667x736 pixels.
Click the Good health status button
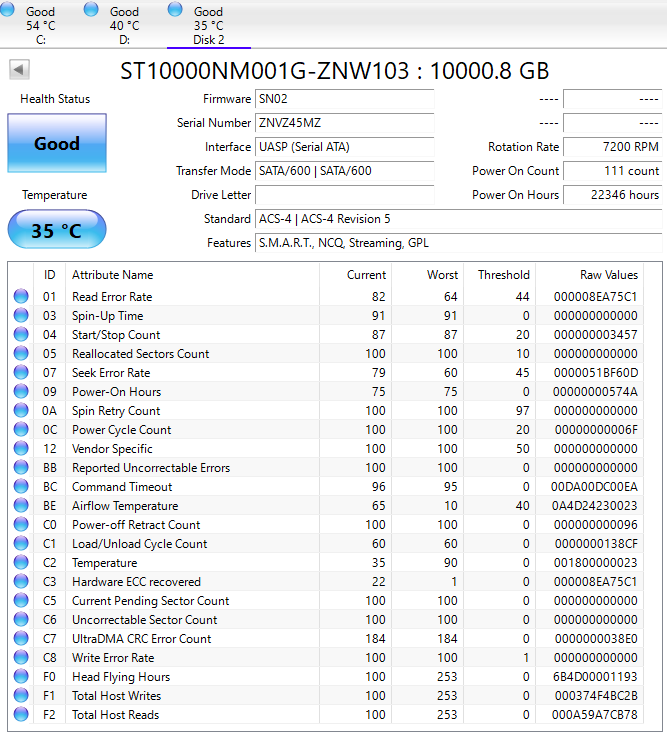coord(57,143)
